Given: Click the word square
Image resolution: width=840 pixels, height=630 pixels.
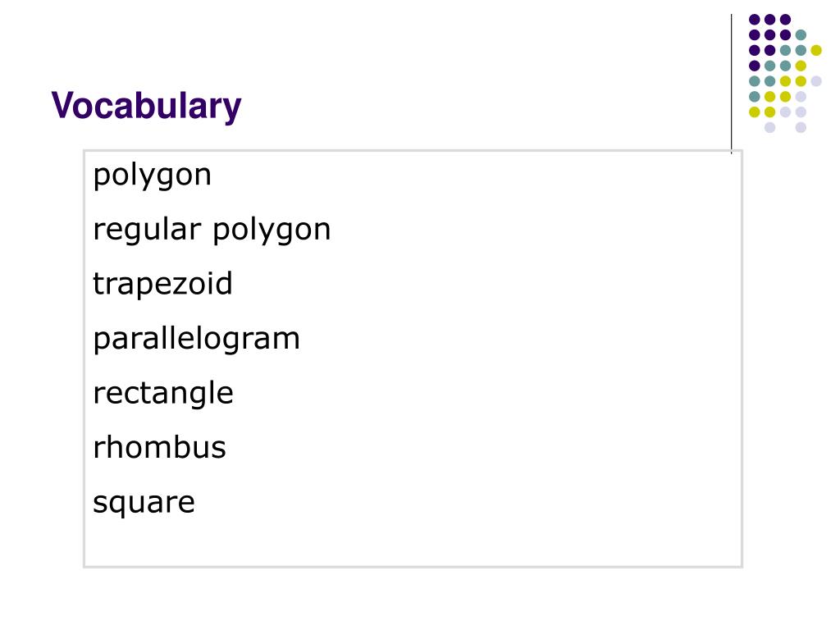Looking at the screenshot, I should pyautogui.click(x=144, y=503).
